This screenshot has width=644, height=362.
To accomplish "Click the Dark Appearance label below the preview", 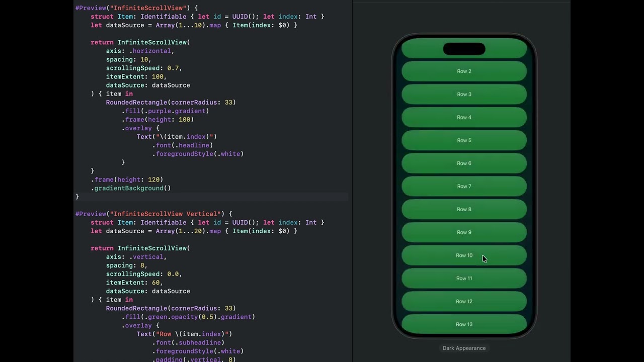I will [464, 348].
